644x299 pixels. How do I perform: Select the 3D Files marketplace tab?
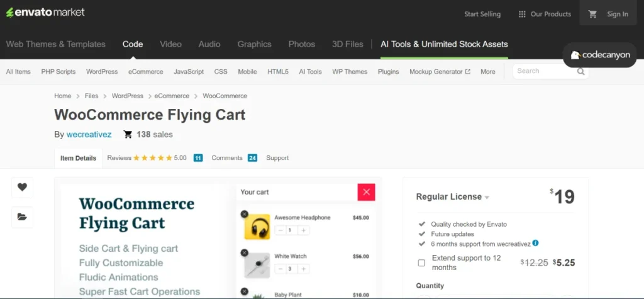point(347,44)
